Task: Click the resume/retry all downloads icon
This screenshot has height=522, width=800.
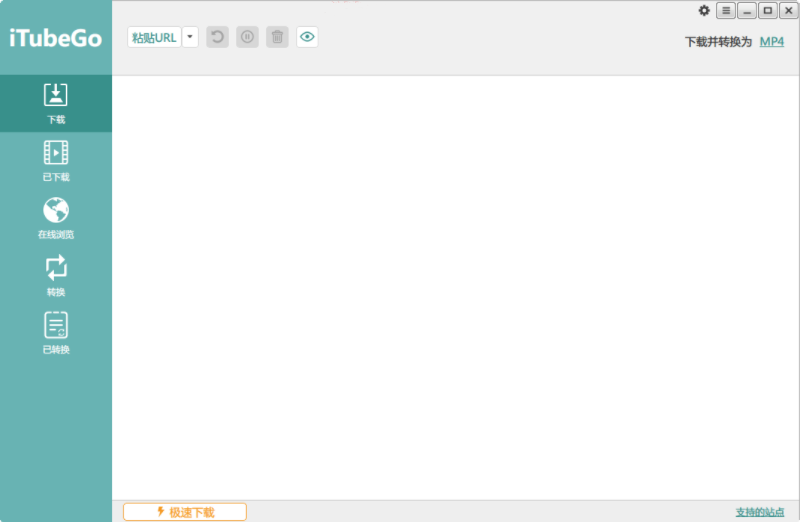Action: pyautogui.click(x=217, y=37)
